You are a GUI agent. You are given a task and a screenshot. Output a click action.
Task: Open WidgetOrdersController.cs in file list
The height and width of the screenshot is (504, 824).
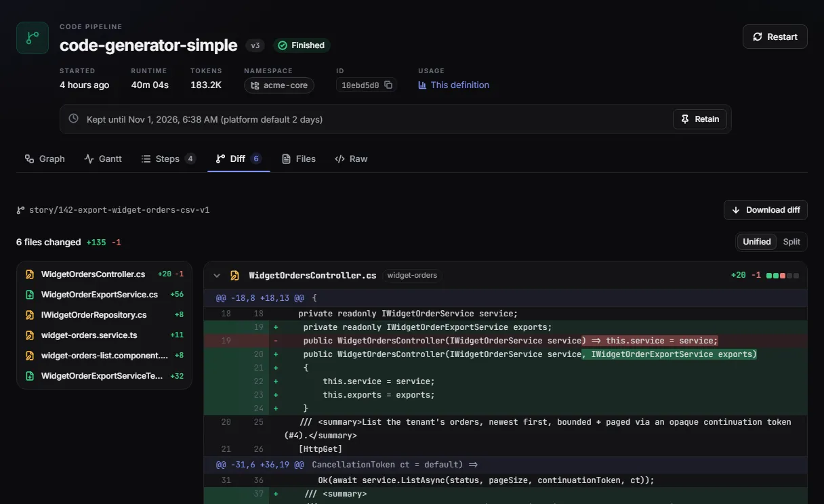click(x=104, y=274)
